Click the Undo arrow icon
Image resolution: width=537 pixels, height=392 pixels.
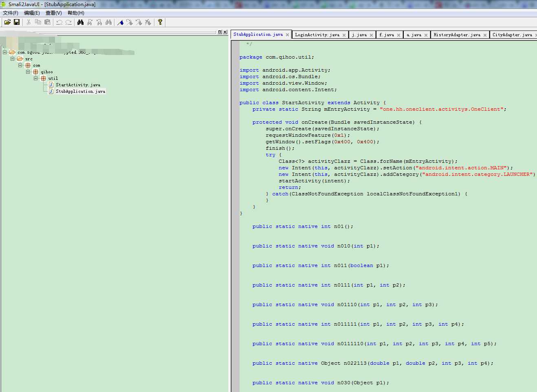click(x=59, y=22)
